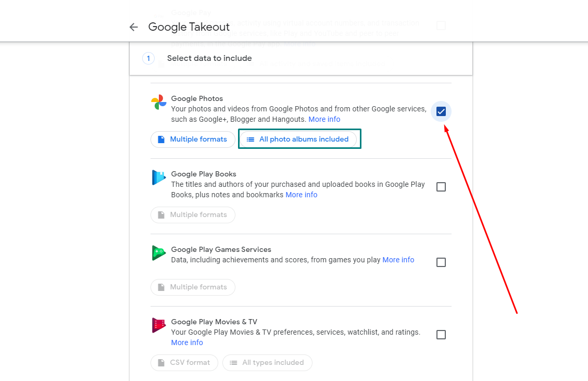
Task: Open Google Photos Multiple formats options
Action: 193,139
